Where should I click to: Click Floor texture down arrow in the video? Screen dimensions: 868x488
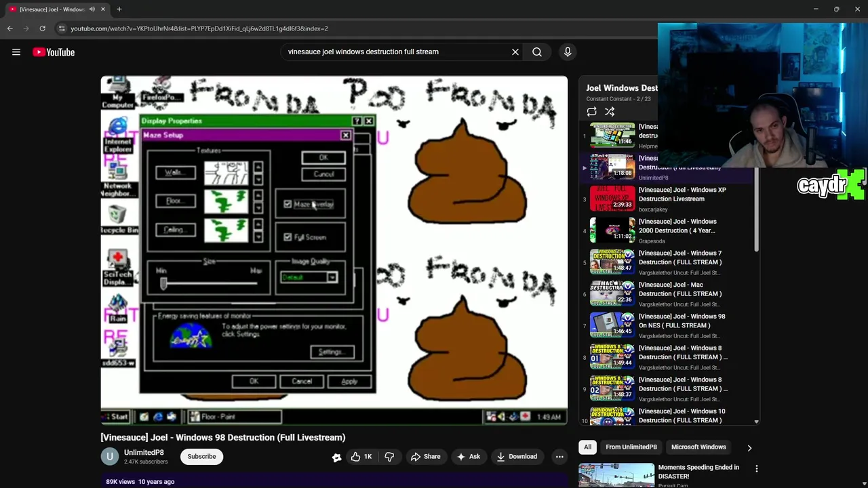click(x=258, y=208)
